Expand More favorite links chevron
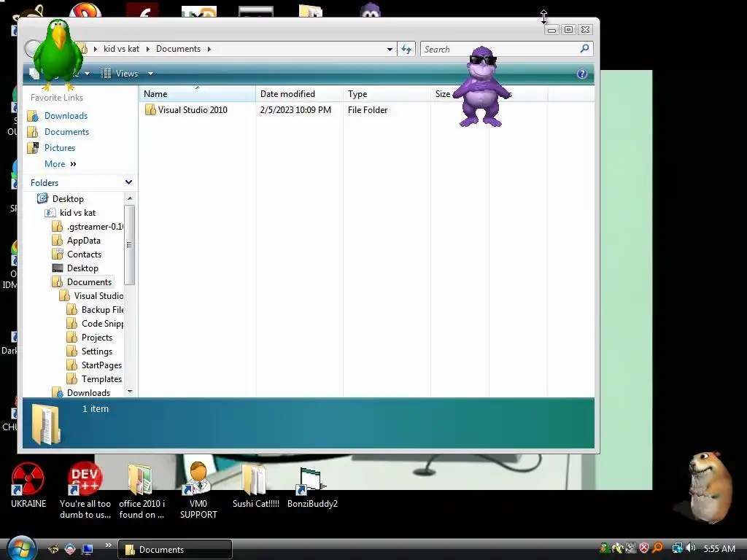This screenshot has width=747, height=560. (73, 164)
